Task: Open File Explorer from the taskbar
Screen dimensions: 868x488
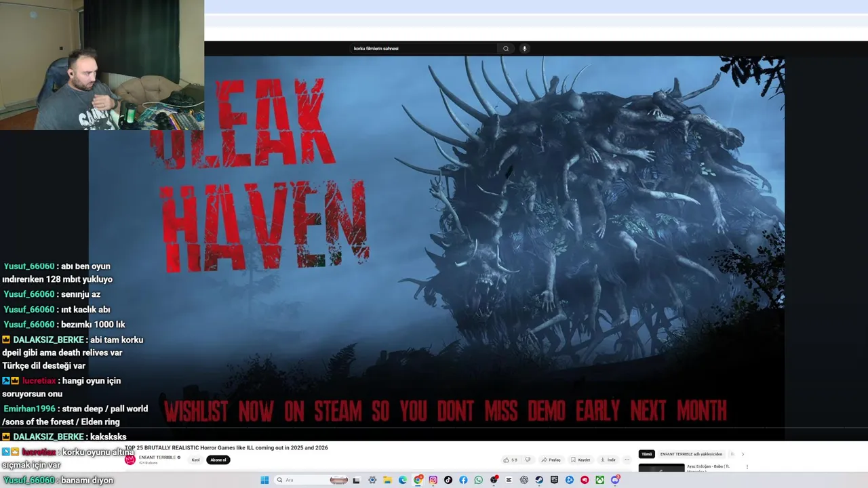Action: (x=387, y=480)
